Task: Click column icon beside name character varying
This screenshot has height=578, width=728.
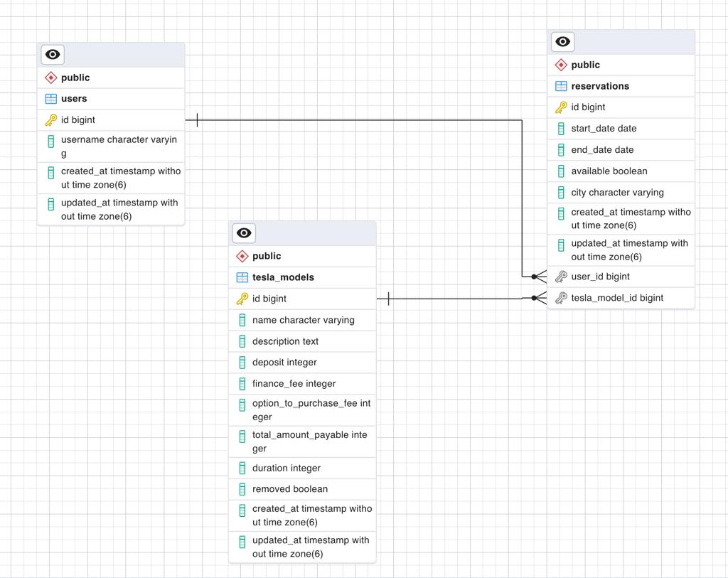Action: (x=242, y=320)
